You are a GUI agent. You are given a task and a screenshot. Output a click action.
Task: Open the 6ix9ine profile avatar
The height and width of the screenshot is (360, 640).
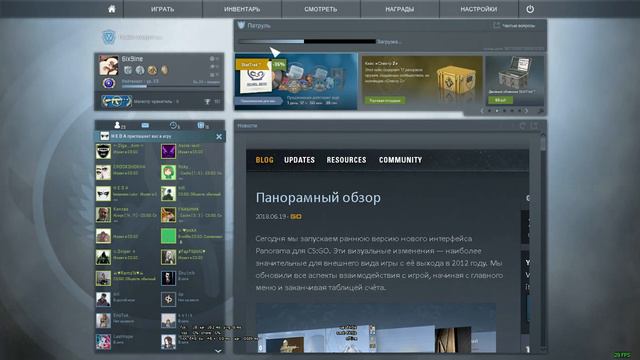pos(109,65)
